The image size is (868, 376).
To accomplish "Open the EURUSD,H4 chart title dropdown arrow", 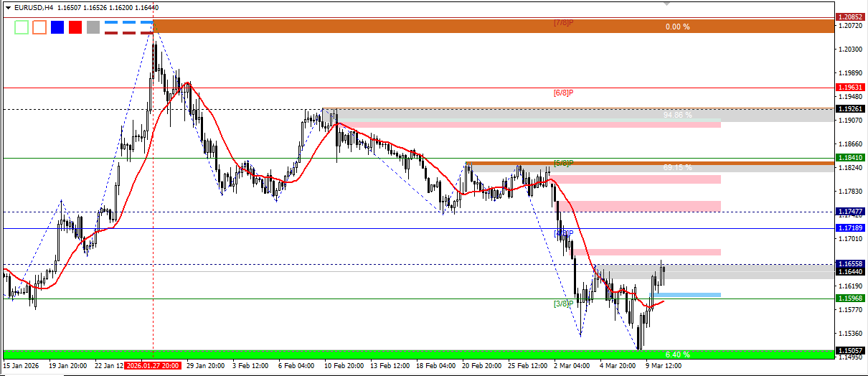I will [8, 8].
